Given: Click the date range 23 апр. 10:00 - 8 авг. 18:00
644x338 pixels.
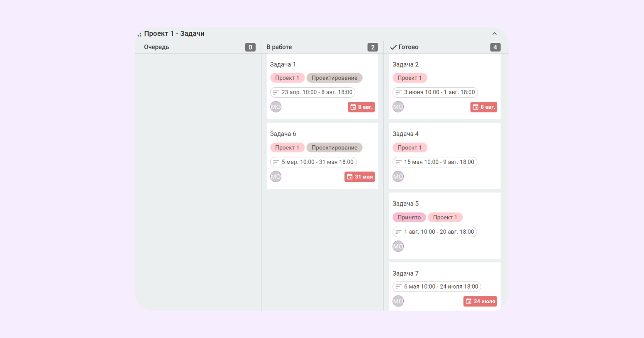Looking at the screenshot, I should tap(312, 92).
